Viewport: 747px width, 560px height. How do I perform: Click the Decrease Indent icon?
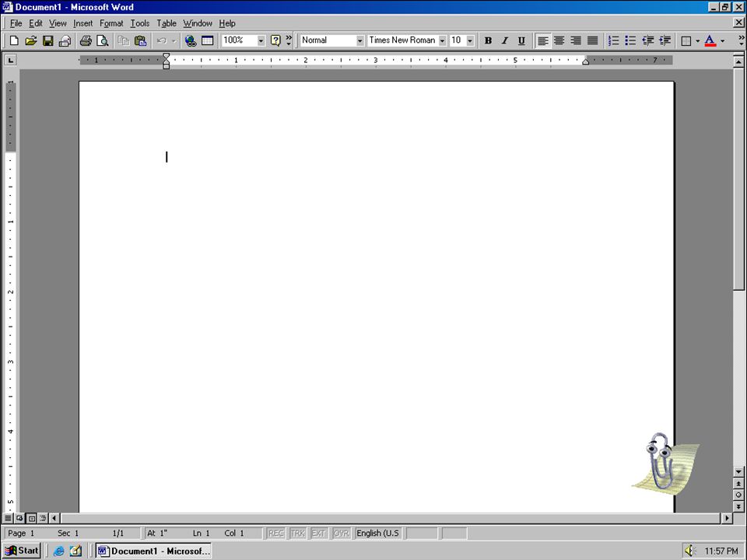(647, 40)
